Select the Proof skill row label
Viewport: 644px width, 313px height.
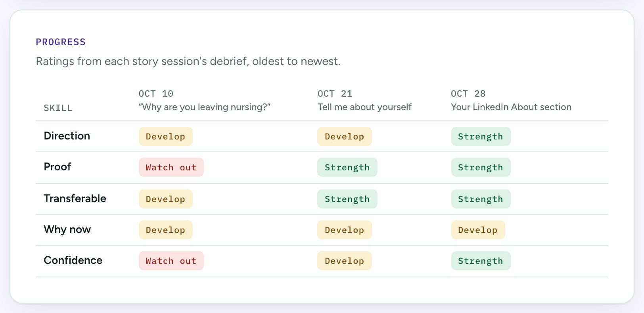(57, 167)
